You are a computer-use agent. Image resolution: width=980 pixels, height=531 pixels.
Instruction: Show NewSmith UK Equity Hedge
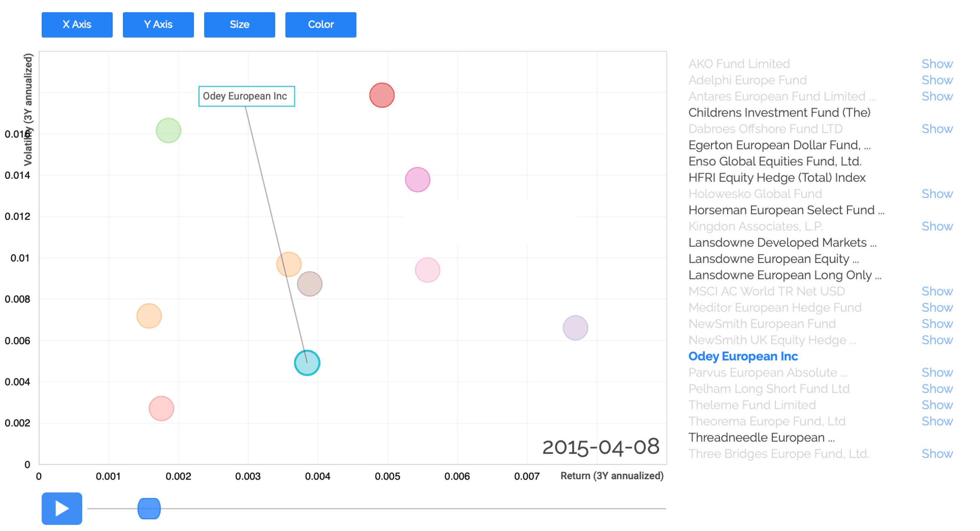(937, 340)
